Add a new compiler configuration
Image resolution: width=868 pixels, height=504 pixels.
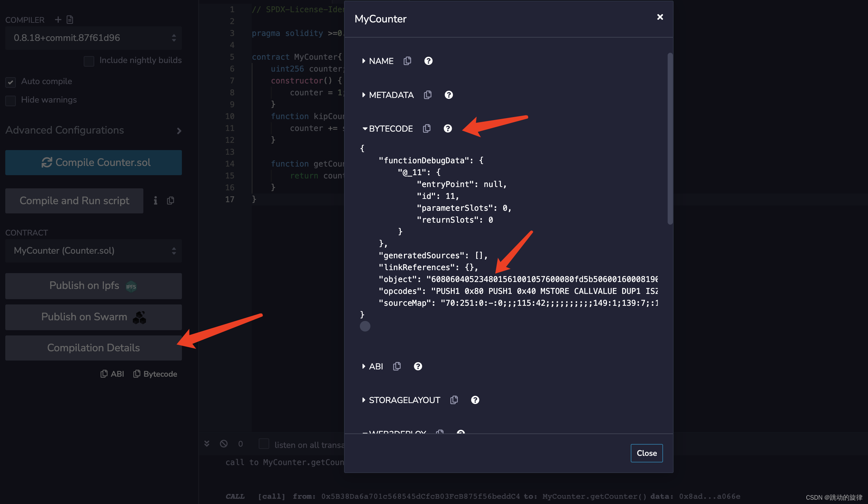[x=58, y=20]
